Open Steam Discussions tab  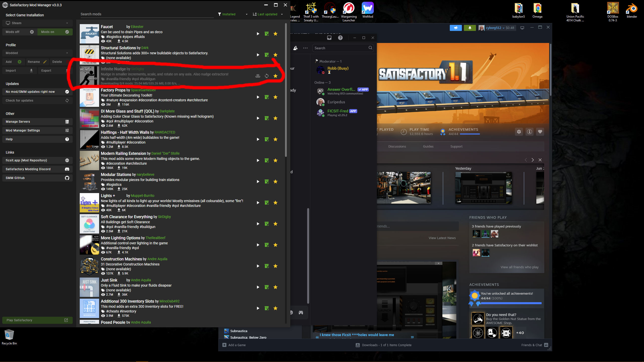click(x=397, y=147)
